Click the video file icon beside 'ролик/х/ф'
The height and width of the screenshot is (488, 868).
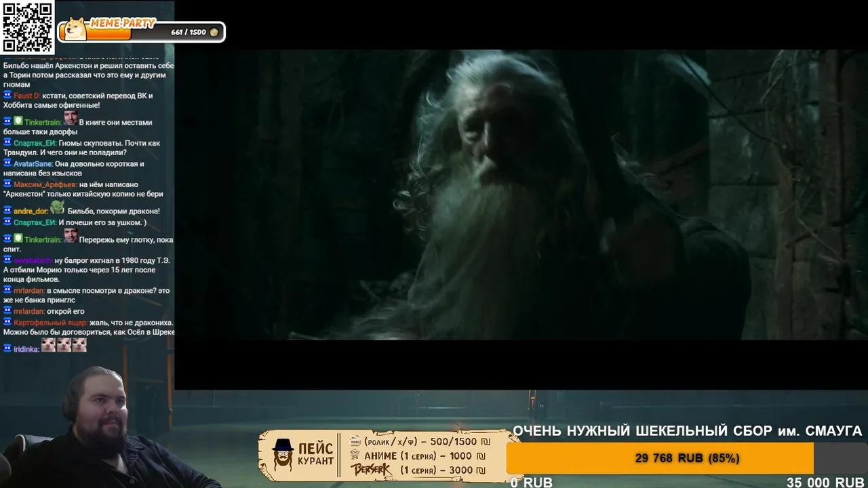[x=355, y=441]
